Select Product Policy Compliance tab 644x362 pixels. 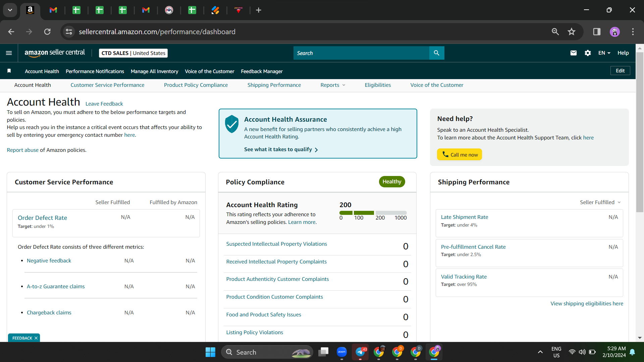(196, 85)
